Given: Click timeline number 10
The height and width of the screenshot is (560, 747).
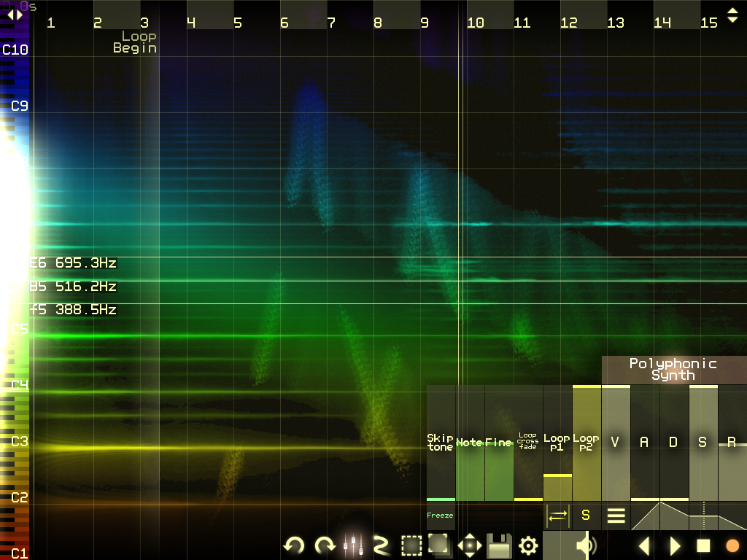Looking at the screenshot, I should (476, 23).
